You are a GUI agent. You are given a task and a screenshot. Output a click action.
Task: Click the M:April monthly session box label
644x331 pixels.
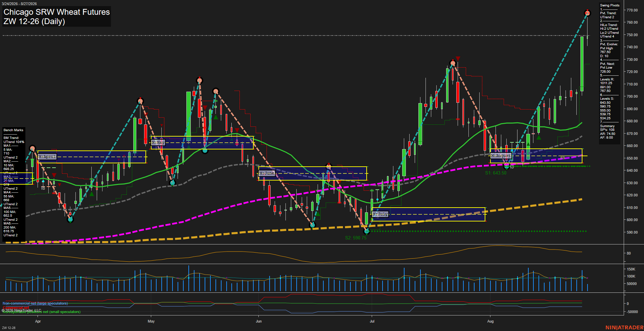pyautogui.click(x=47, y=157)
